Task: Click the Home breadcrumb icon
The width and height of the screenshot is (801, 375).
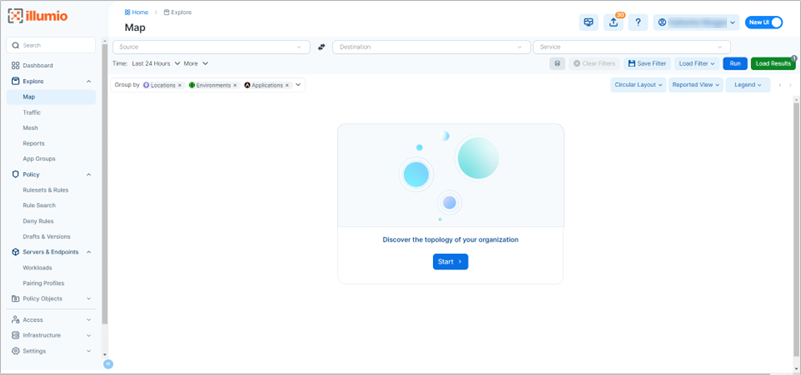Action: pos(127,12)
